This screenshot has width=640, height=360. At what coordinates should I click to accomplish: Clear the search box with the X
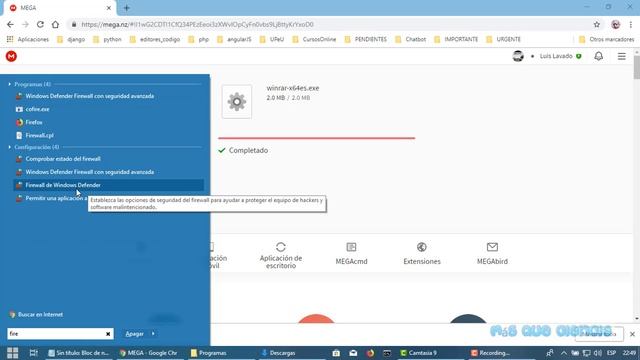tap(108, 334)
